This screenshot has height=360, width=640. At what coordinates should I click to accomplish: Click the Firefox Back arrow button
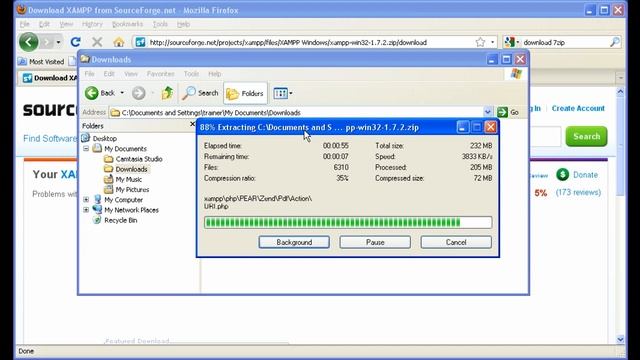pyautogui.click(x=29, y=42)
